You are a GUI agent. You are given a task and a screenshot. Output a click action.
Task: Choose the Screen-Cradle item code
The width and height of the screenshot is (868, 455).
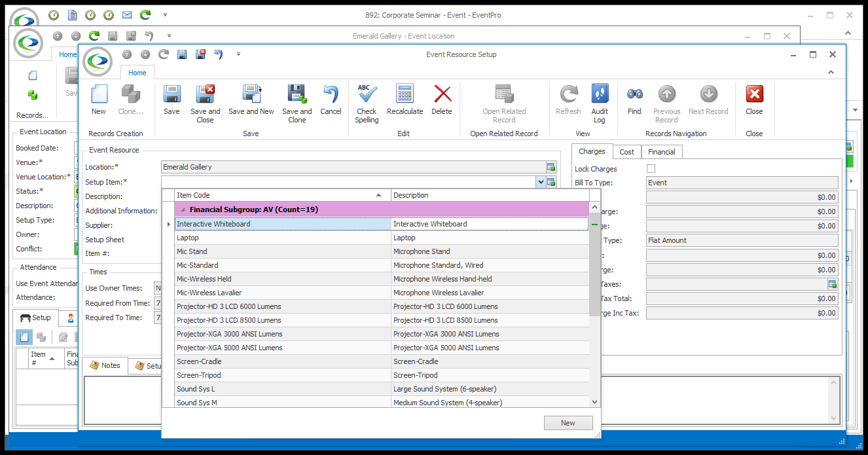(x=283, y=361)
